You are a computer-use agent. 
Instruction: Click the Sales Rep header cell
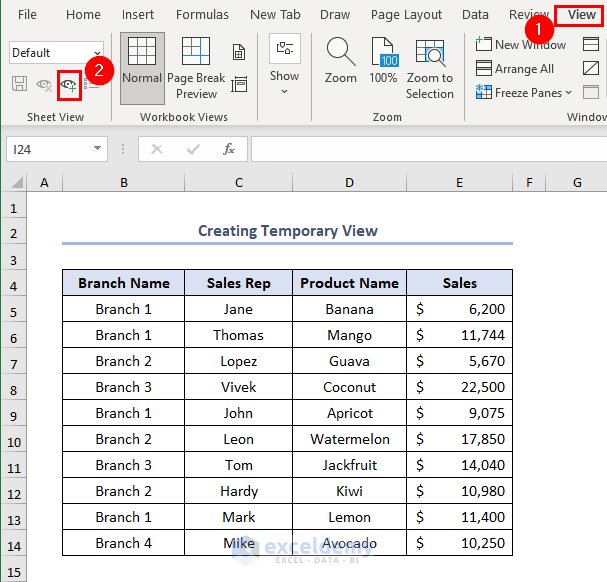coord(238,283)
